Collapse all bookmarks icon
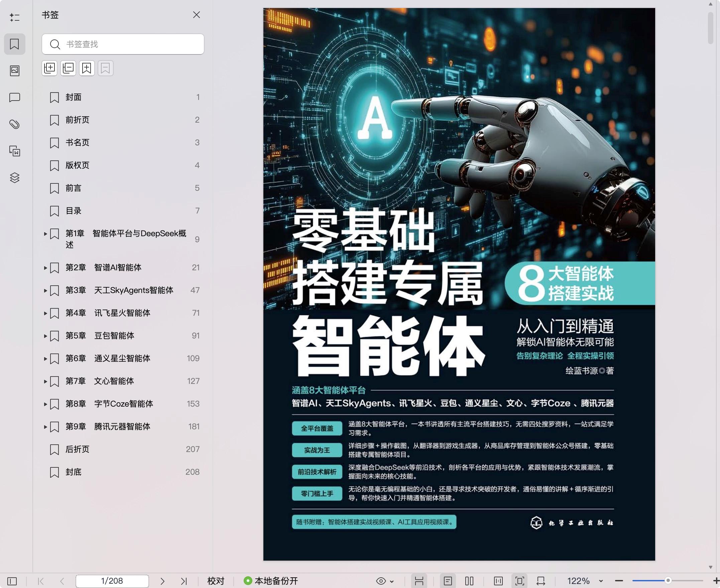720x588 pixels. tap(68, 68)
